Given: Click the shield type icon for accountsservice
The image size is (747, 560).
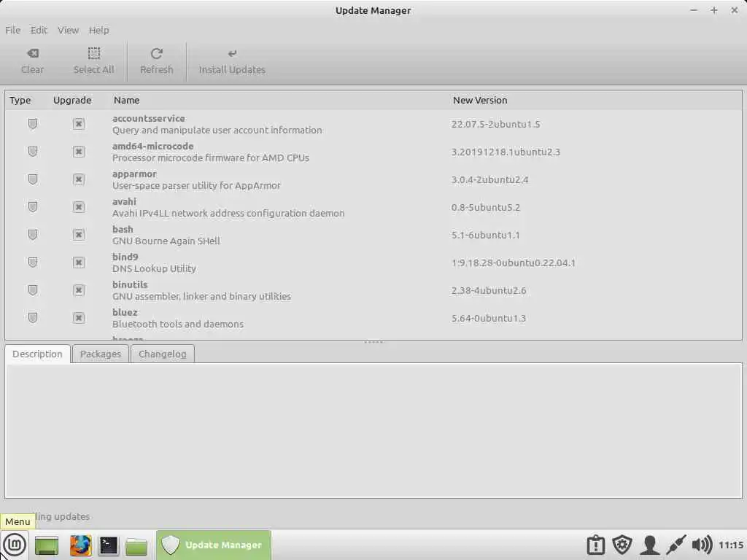Looking at the screenshot, I should [32, 124].
